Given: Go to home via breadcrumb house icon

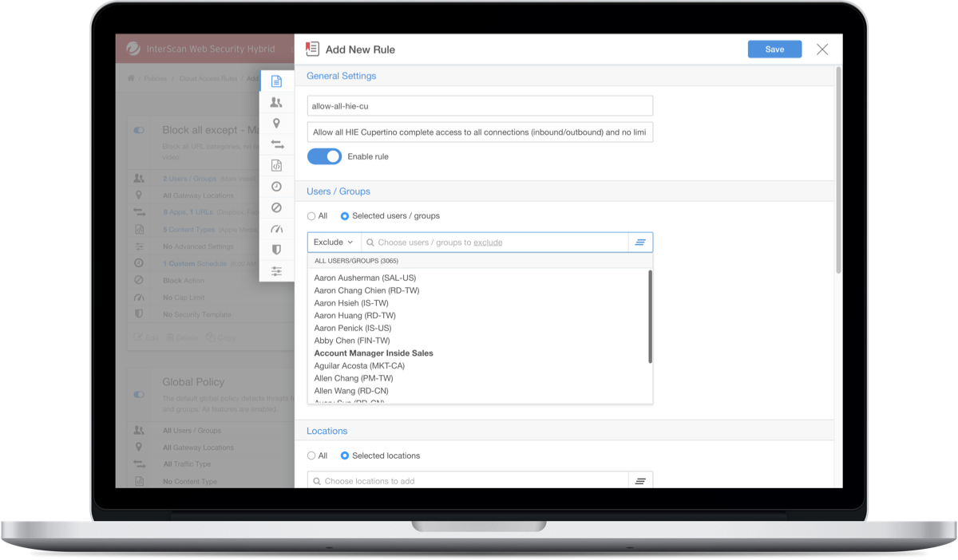Looking at the screenshot, I should (x=131, y=78).
